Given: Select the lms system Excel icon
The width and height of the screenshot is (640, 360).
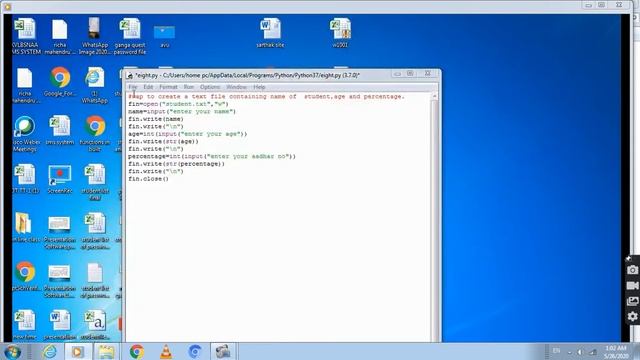Looking at the screenshot, I should tap(60, 131).
